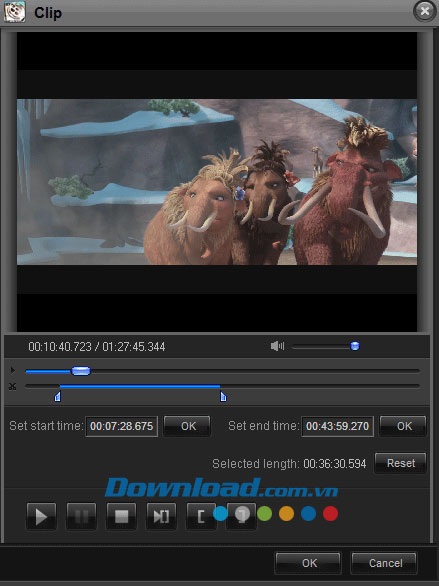Click the Selected length value 00:36:30.594

334,464
